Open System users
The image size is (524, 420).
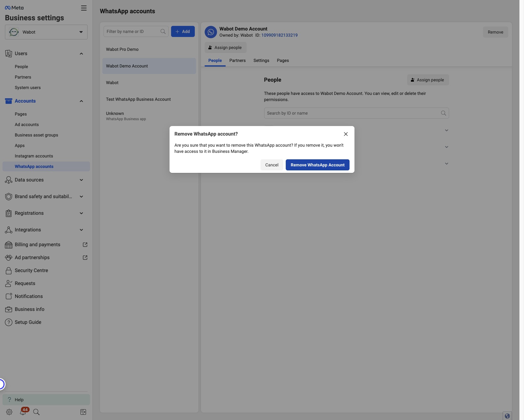tap(28, 88)
